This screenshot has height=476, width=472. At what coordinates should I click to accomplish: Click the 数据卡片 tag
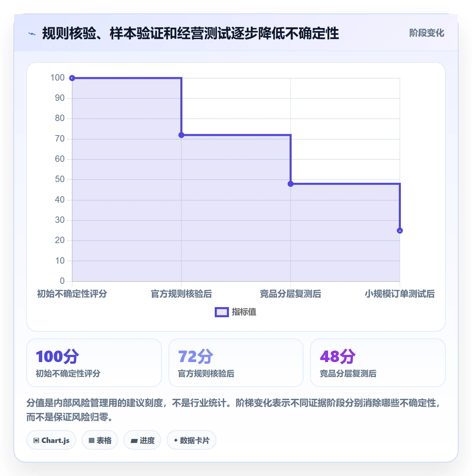(x=191, y=440)
